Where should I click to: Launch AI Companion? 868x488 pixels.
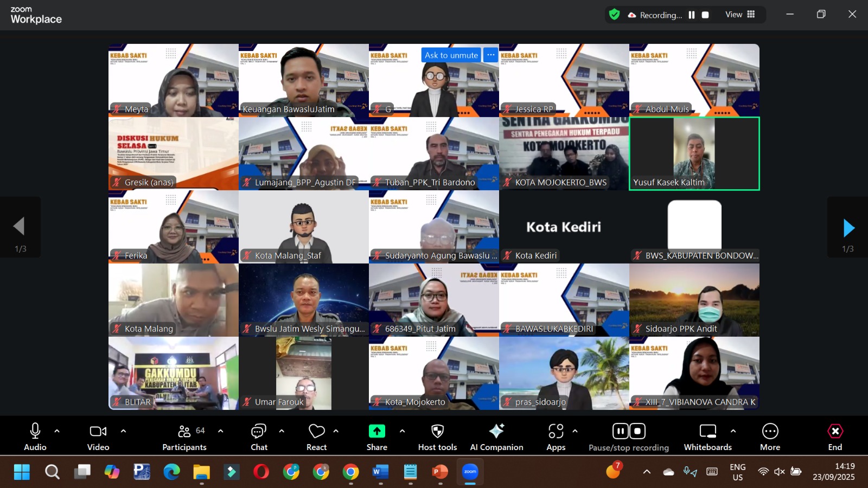(496, 436)
